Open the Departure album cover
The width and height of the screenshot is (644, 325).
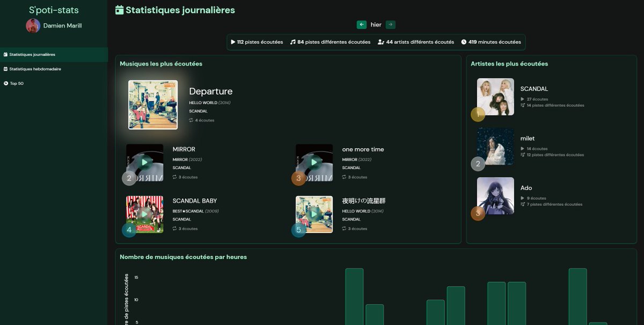[153, 105]
